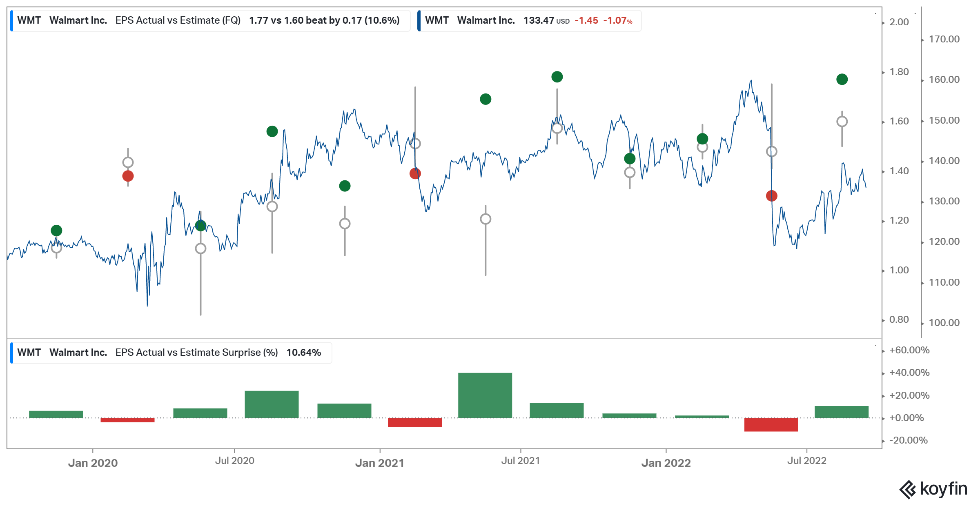Click the Jul 2021 date label
Screen dimensions: 980x506
pyautogui.click(x=521, y=461)
